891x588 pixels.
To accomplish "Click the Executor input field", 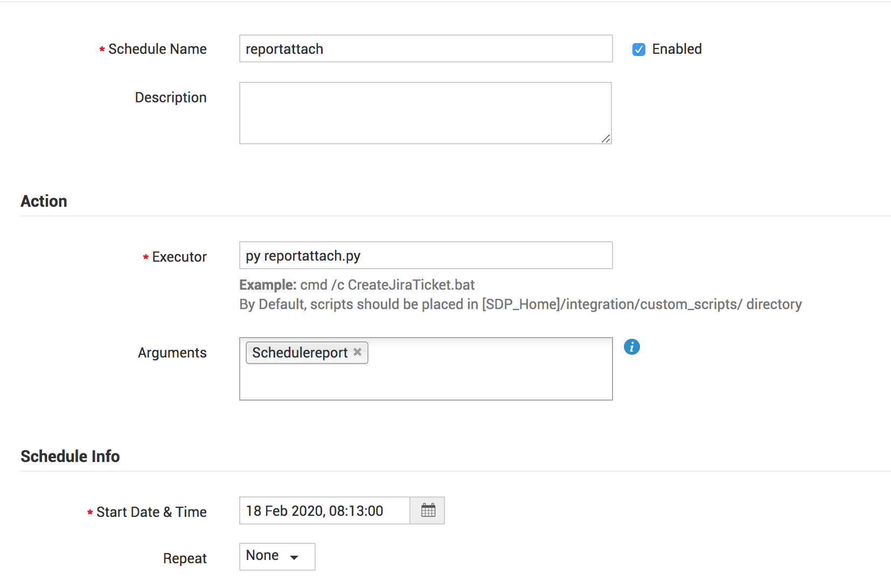I will pos(426,256).
